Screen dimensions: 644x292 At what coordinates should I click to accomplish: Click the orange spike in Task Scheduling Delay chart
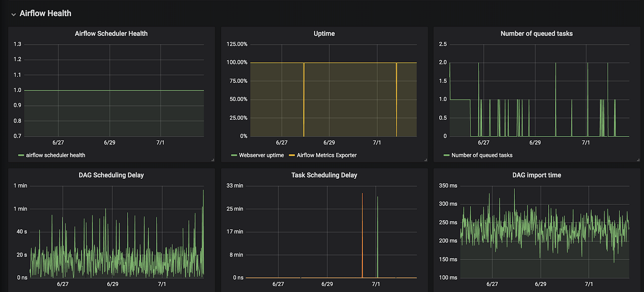[362, 235]
